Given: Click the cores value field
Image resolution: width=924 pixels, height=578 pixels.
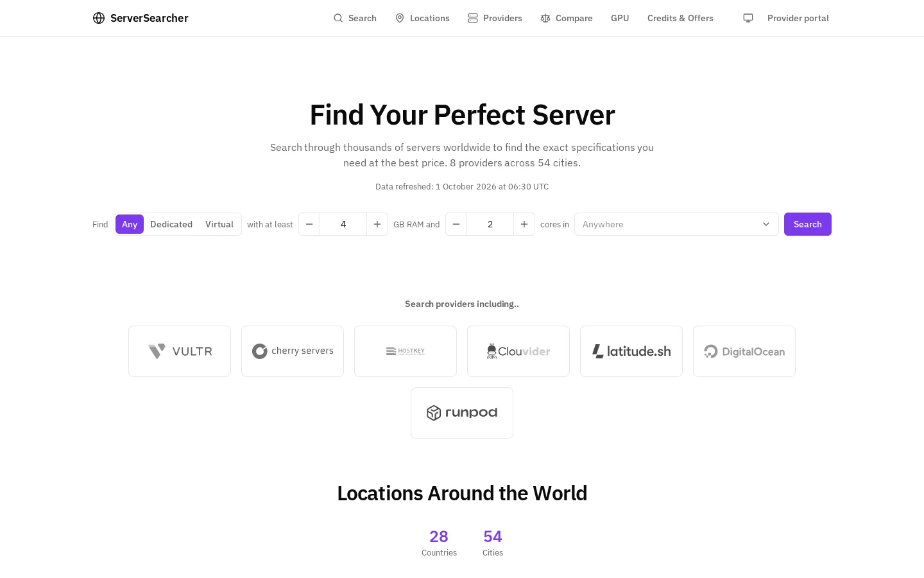Looking at the screenshot, I should coord(490,224).
